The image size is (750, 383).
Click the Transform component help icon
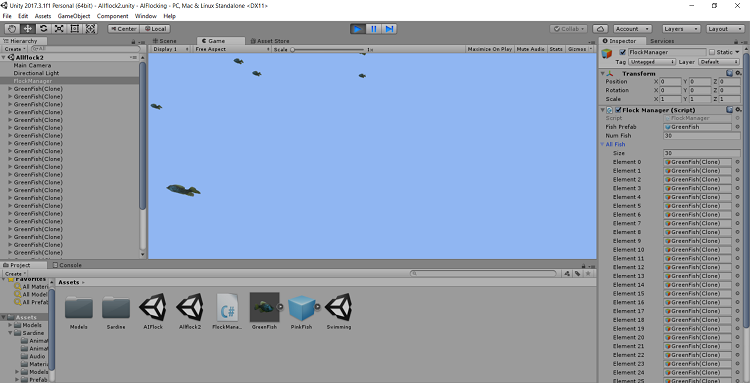point(729,73)
